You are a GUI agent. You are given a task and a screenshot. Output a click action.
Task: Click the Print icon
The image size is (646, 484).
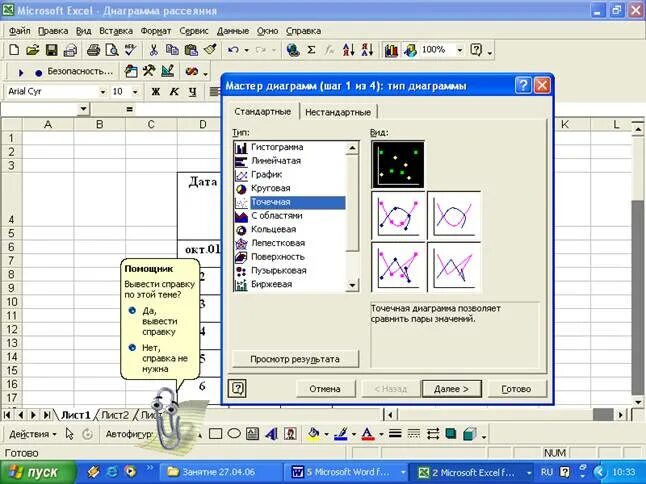(x=94, y=50)
